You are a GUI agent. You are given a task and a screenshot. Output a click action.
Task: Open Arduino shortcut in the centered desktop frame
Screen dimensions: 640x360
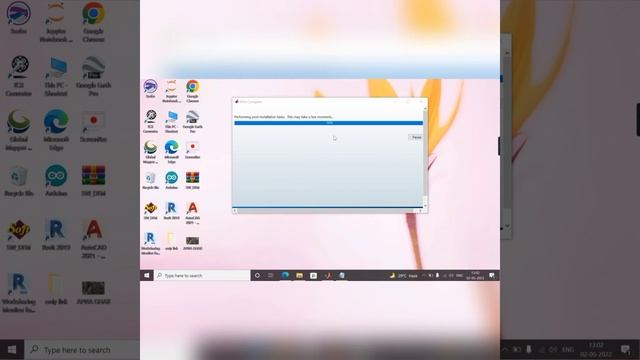click(x=171, y=180)
